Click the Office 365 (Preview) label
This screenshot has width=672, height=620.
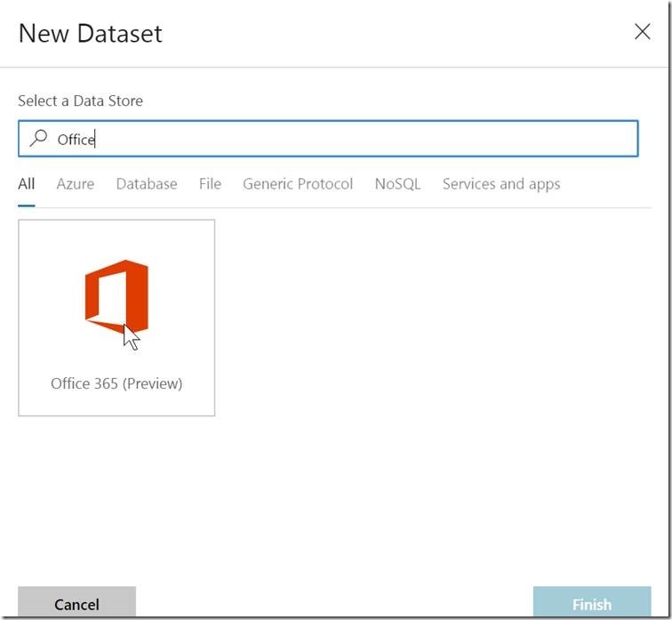coord(116,383)
